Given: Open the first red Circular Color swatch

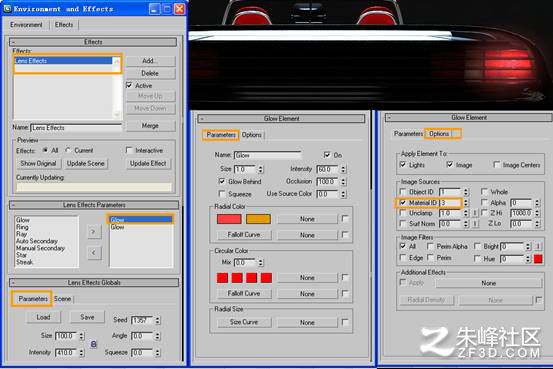Looking at the screenshot, I should tap(222, 278).
